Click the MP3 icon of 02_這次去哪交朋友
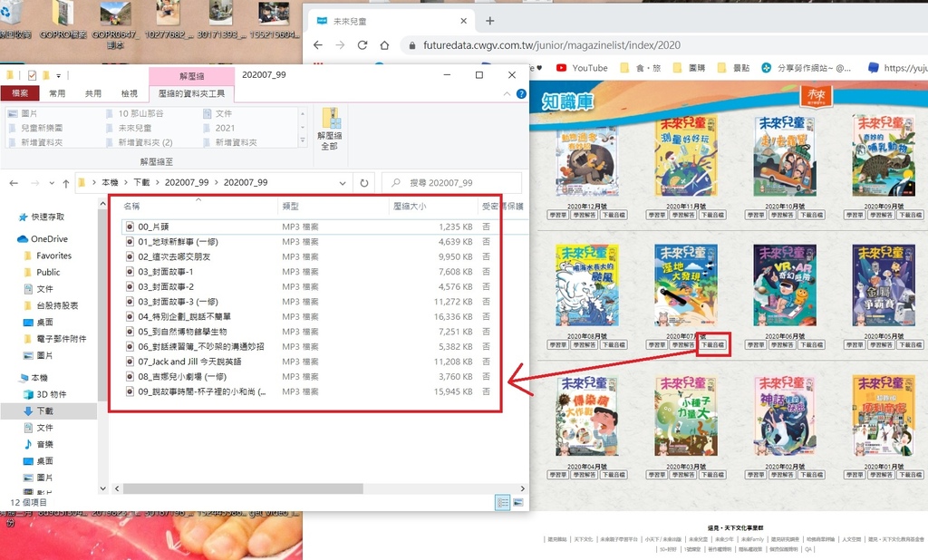928x560 pixels. [x=130, y=257]
